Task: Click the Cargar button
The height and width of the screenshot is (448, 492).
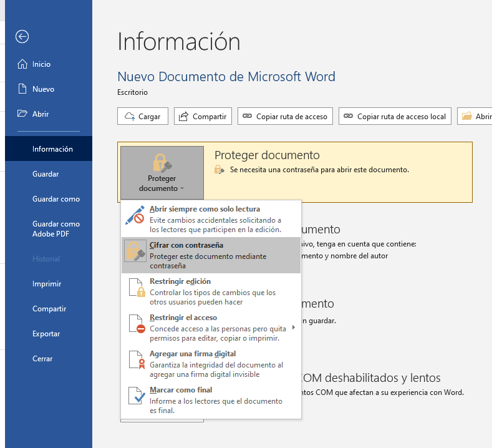Action: [143, 116]
